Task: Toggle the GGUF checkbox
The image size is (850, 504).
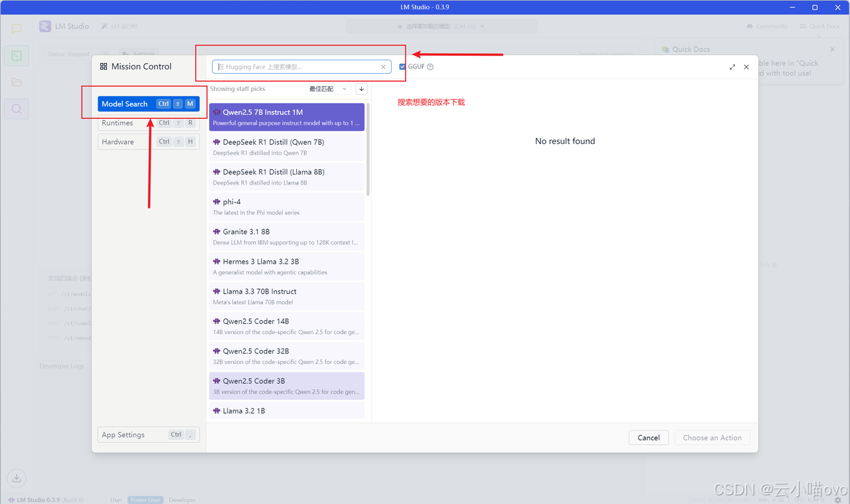Action: point(402,66)
